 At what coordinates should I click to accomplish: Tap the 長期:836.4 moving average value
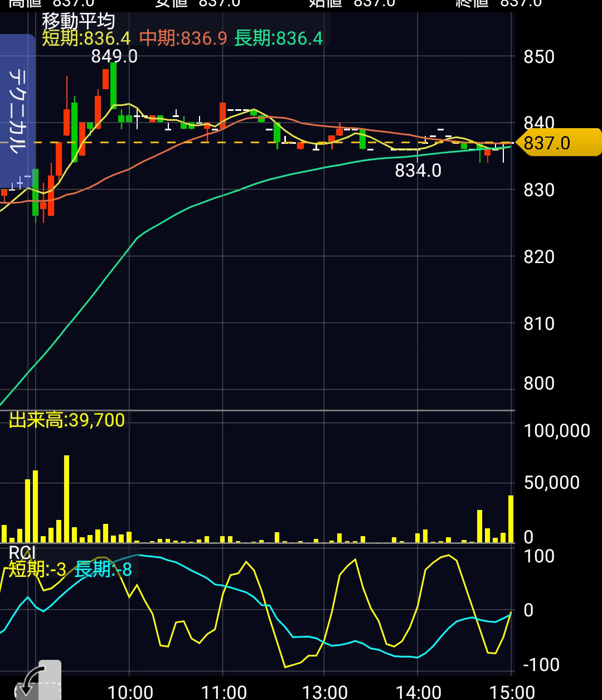pyautogui.click(x=279, y=38)
